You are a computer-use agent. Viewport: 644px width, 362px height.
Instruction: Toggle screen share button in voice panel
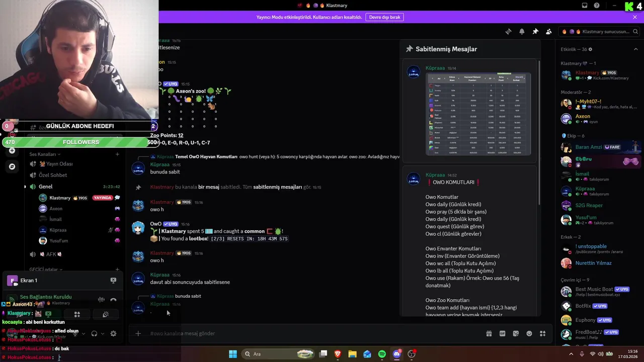click(x=48, y=314)
